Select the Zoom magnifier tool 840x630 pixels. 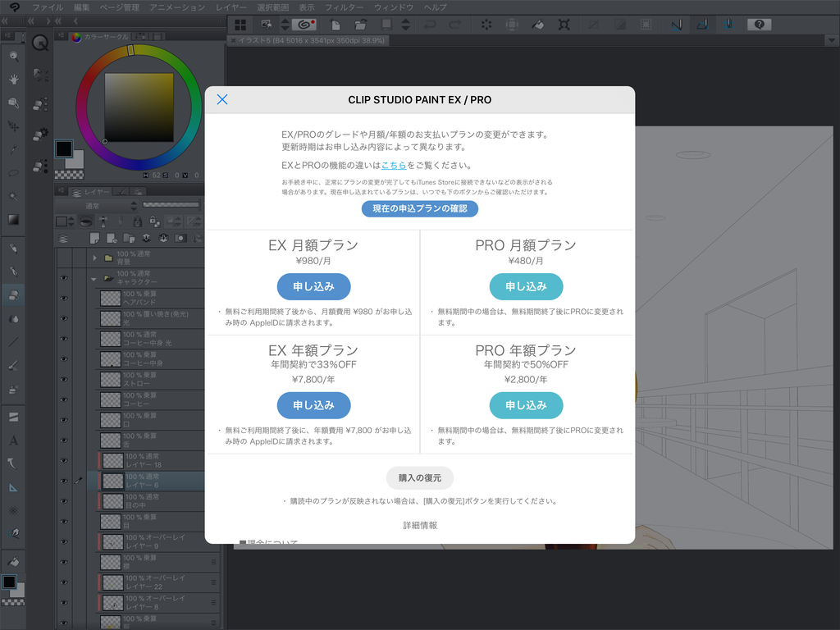[x=13, y=56]
